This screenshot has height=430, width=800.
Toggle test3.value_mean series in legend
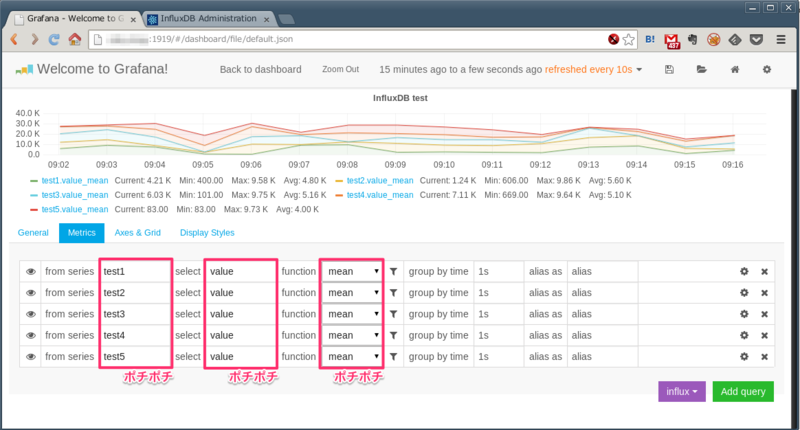[x=74, y=195]
